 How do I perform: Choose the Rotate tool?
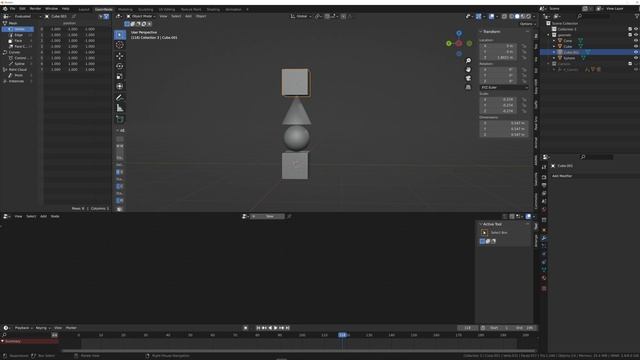pyautogui.click(x=120, y=66)
